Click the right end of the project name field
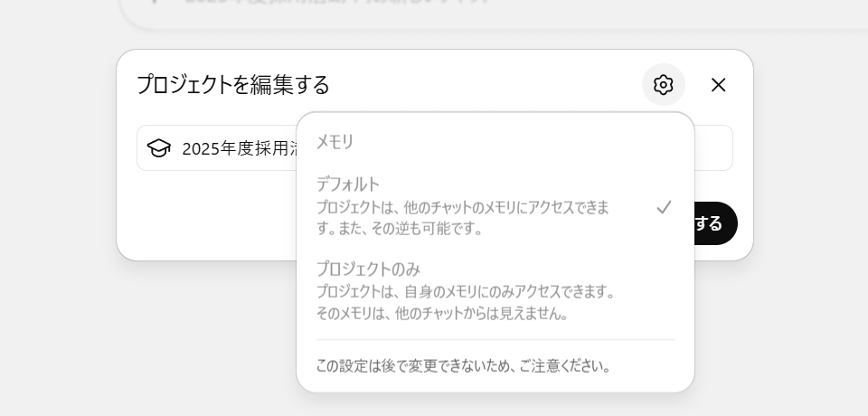 click(x=714, y=148)
